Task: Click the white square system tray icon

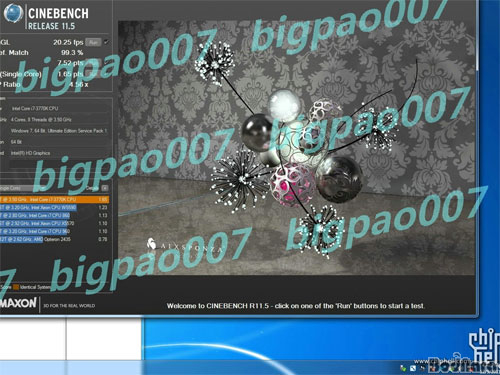Action: [x=413, y=368]
